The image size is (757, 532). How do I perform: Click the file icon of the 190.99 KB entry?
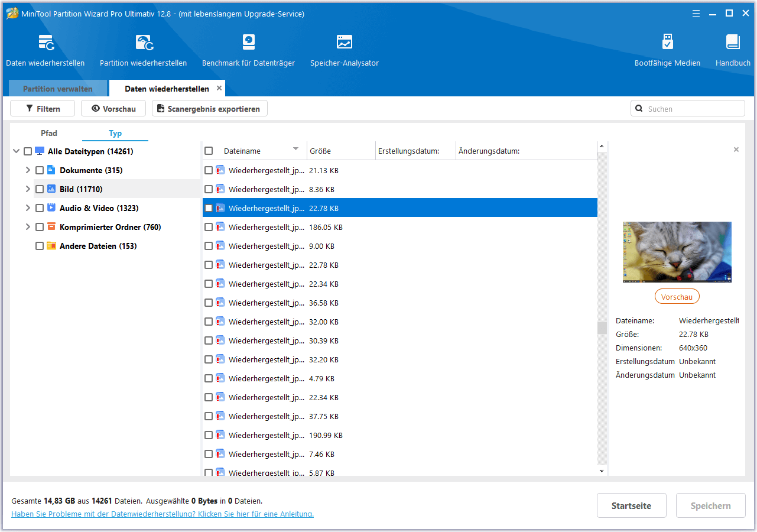pos(220,435)
